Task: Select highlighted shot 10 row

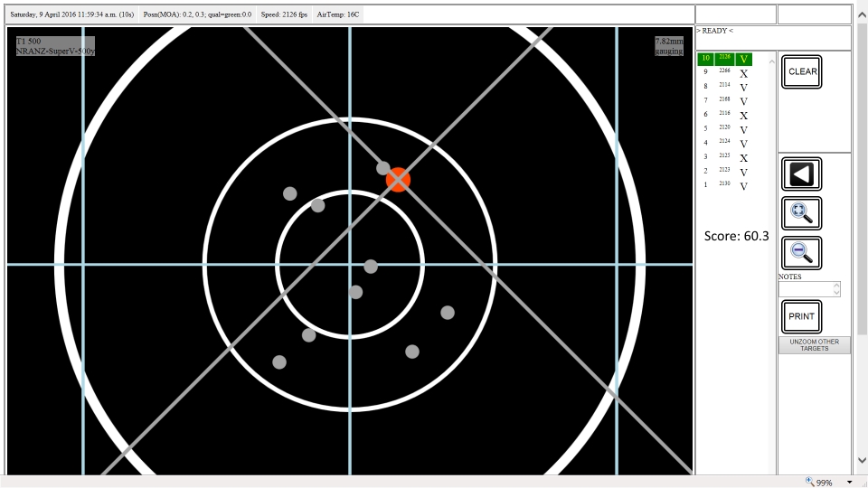Action: [724, 58]
